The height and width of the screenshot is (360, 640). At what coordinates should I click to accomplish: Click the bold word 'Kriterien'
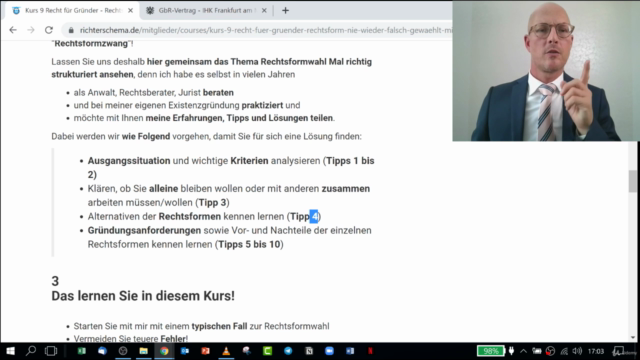(x=249, y=161)
